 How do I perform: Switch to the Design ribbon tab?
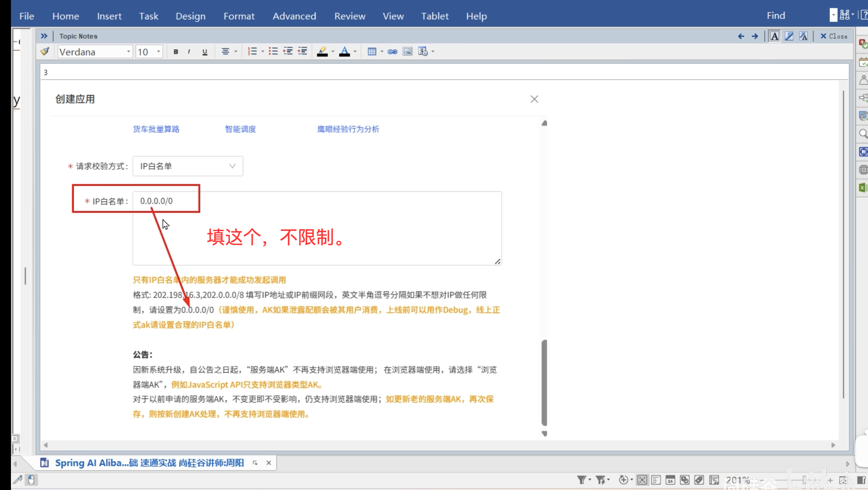coord(190,16)
